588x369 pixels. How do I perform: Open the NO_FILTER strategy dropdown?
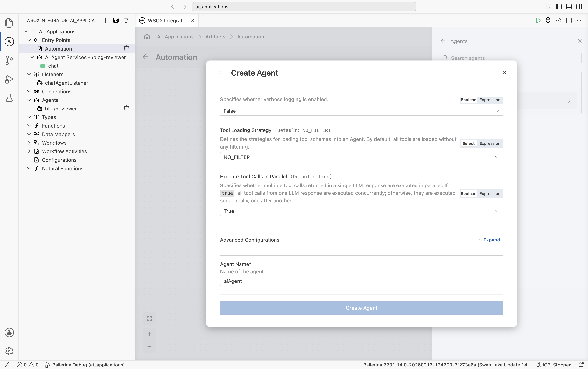pos(361,157)
